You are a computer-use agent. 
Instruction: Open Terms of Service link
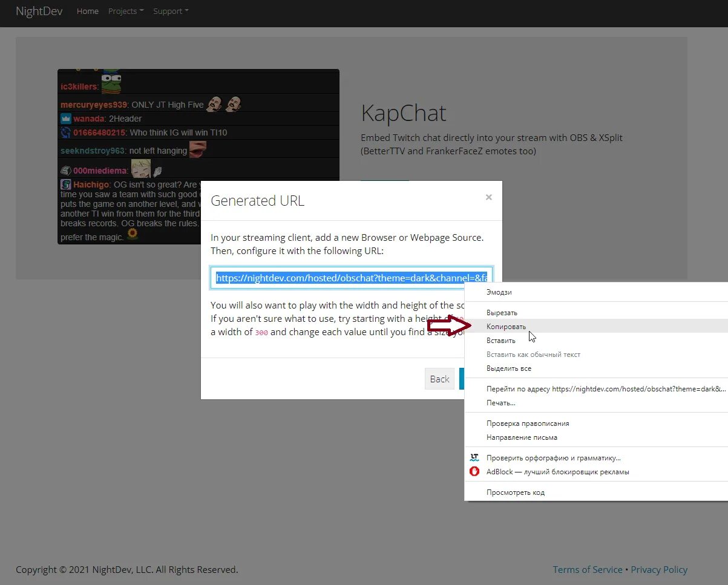(588, 569)
